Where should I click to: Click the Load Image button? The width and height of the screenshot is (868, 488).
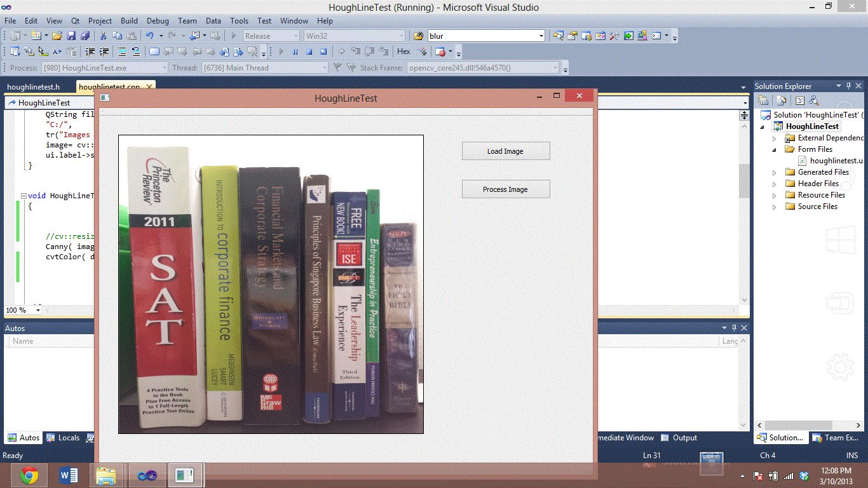(x=505, y=151)
